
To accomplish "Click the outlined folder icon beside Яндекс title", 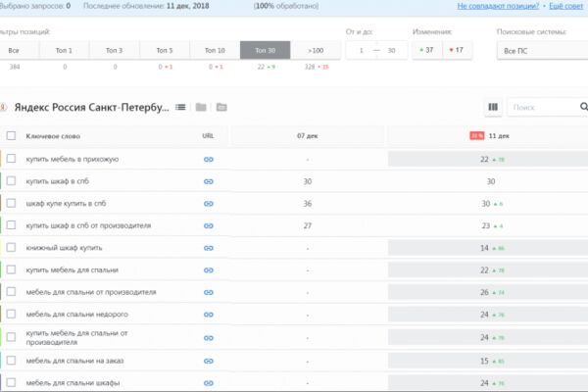I will [x=221, y=107].
